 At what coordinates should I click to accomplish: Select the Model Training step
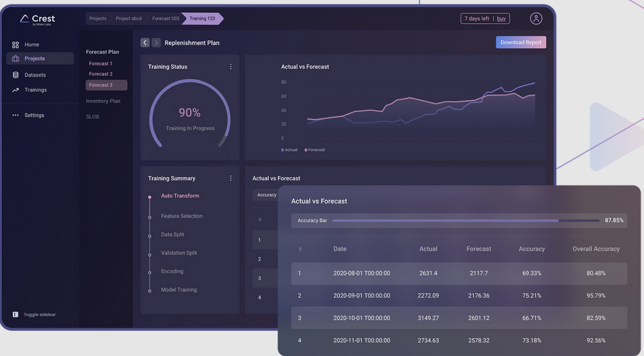coord(178,290)
